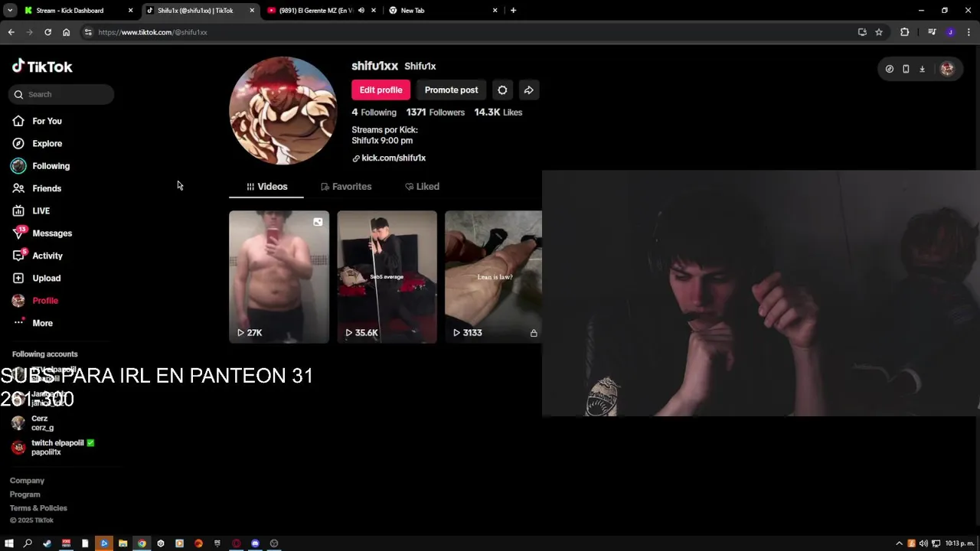Open the account avatar menu top right

click(x=947, y=69)
